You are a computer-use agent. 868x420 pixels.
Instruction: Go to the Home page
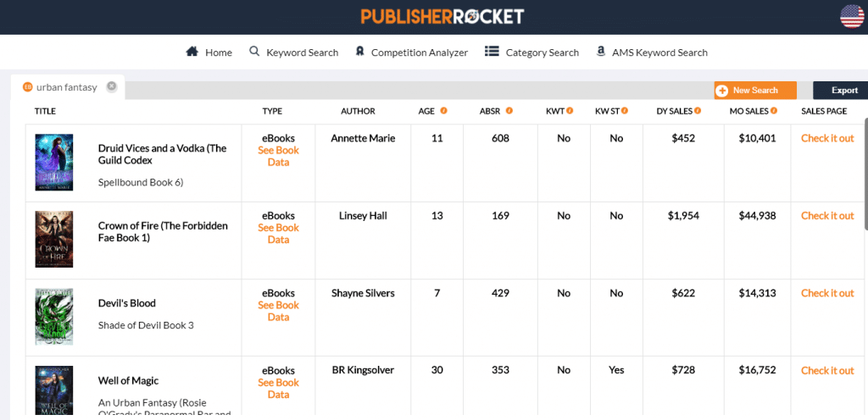(209, 52)
